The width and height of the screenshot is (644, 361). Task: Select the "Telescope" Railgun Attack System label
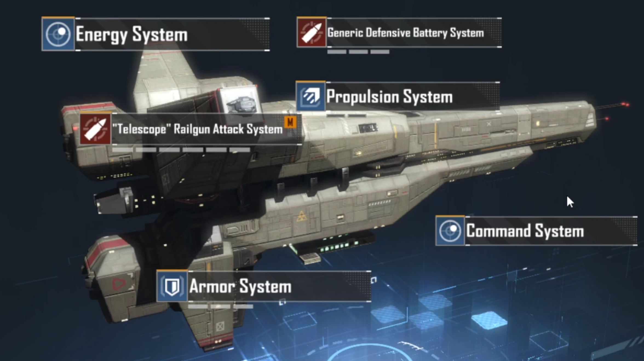[197, 129]
